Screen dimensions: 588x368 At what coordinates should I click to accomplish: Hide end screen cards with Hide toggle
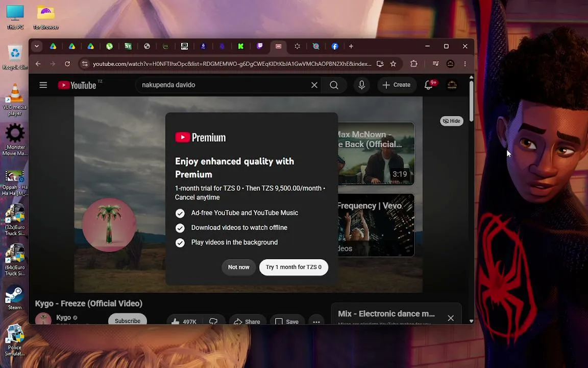pos(452,121)
